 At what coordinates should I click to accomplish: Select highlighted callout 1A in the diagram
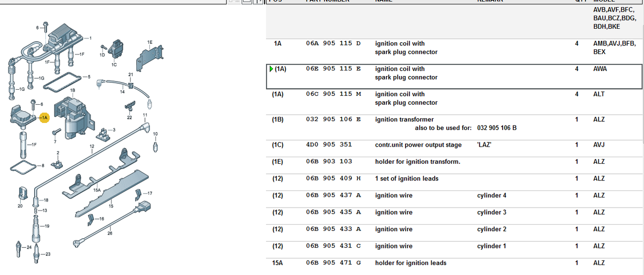point(44,117)
